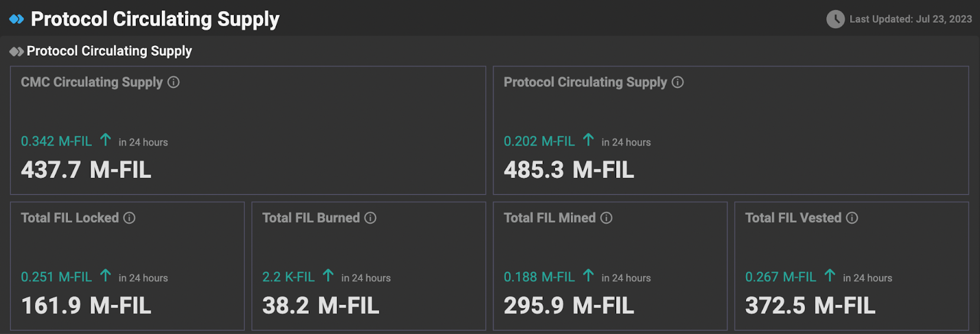Click the blue diamond logo icon in header
Screen dimensions: 980x334
(x=17, y=19)
